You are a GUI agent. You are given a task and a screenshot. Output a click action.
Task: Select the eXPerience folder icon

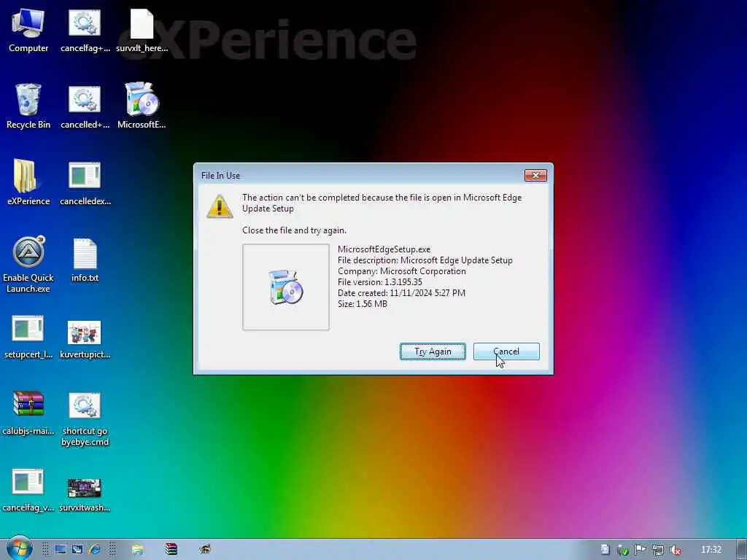[x=28, y=182]
